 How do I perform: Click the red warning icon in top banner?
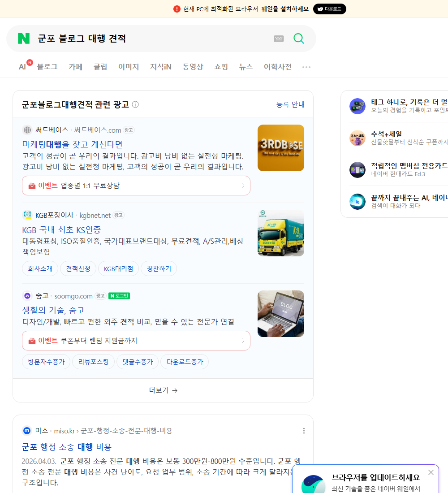pyautogui.click(x=177, y=9)
